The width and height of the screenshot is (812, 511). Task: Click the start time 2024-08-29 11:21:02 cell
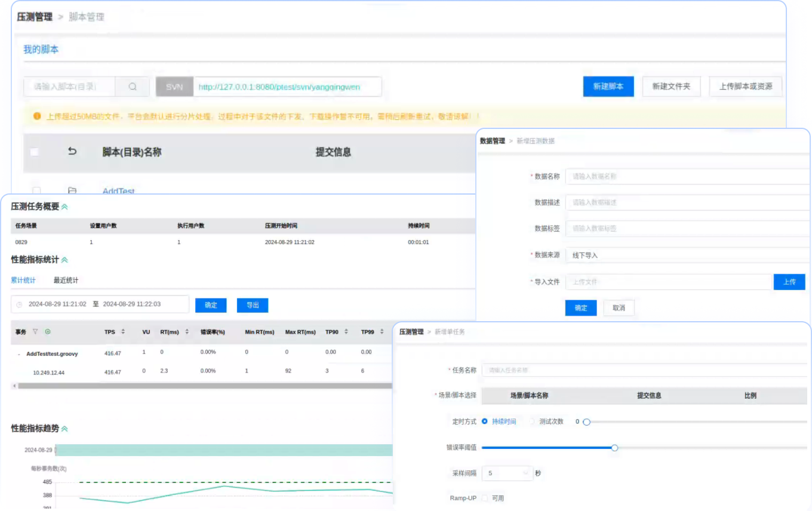click(x=290, y=242)
